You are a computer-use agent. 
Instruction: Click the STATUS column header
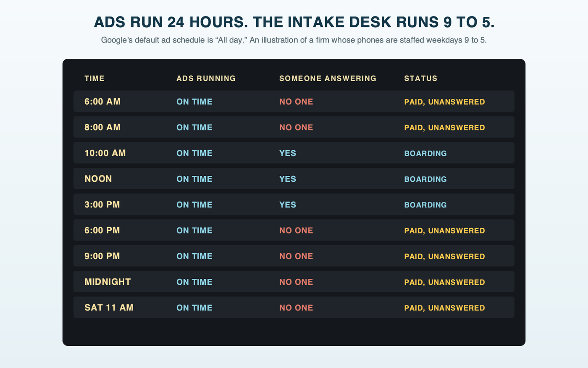(421, 79)
